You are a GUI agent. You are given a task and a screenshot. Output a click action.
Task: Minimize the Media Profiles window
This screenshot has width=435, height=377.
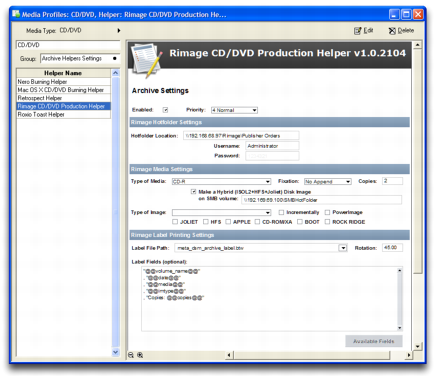point(394,14)
